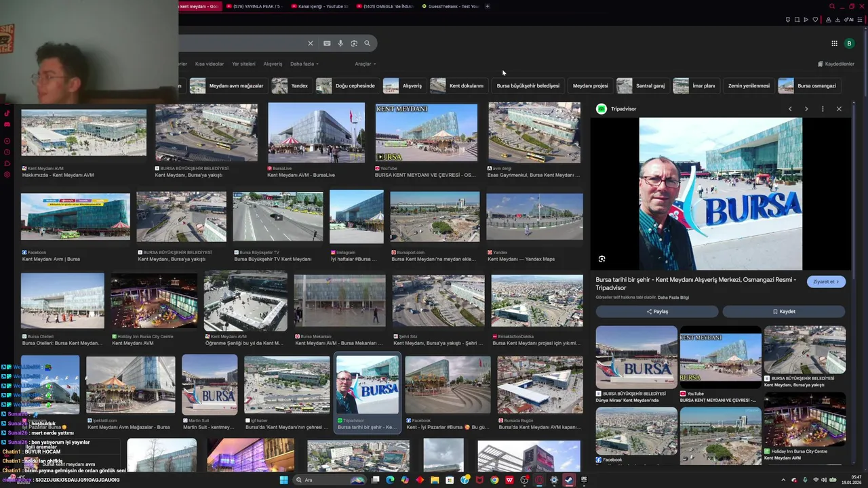This screenshot has height=488, width=868.
Task: Close the Tripadvisor image preview panel
Action: 839,108
